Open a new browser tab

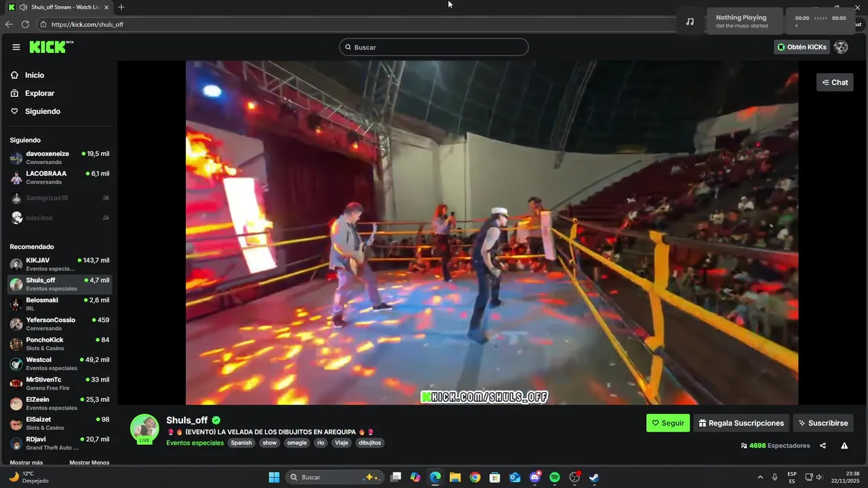click(x=121, y=7)
